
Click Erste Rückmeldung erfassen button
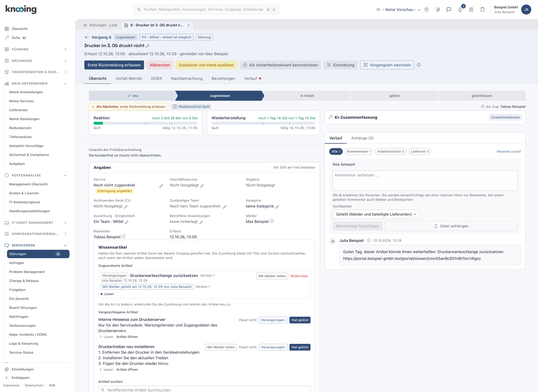pyautogui.click(x=114, y=65)
